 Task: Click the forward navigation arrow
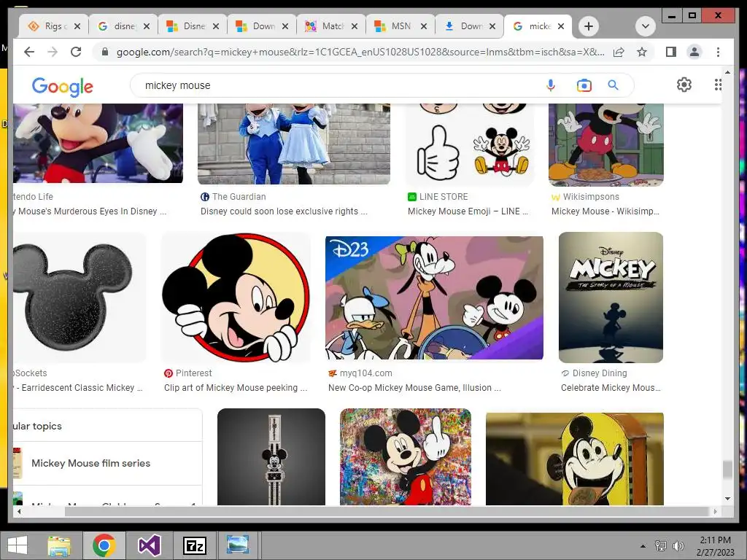53,52
